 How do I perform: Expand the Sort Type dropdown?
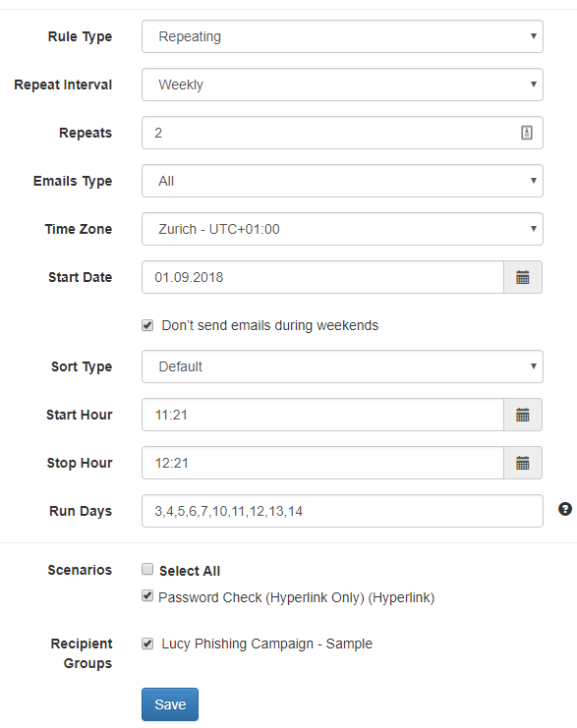click(x=342, y=366)
